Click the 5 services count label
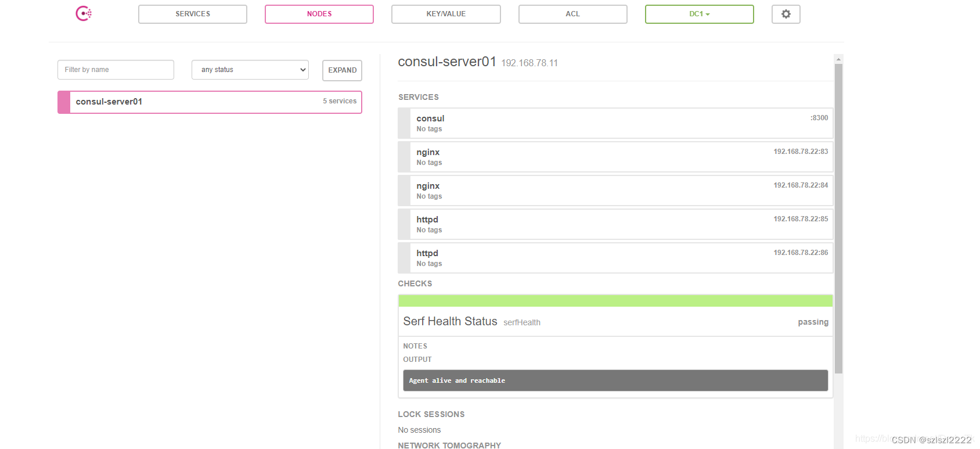The width and height of the screenshot is (980, 449). 340,101
